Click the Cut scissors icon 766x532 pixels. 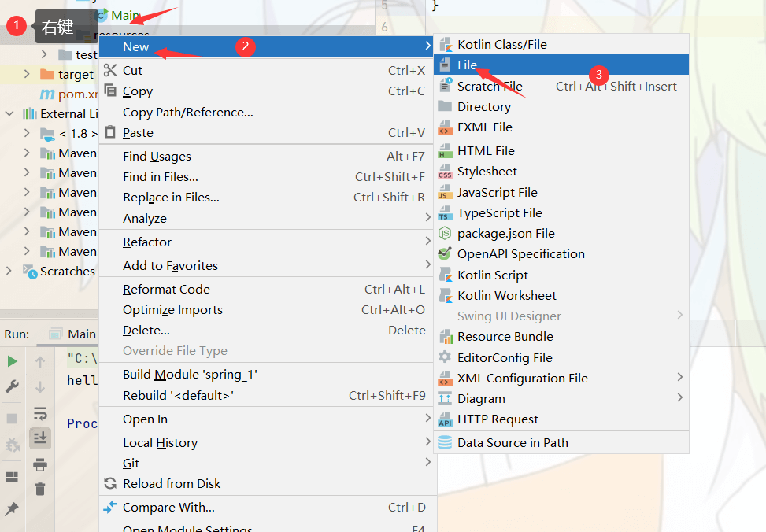(x=110, y=70)
